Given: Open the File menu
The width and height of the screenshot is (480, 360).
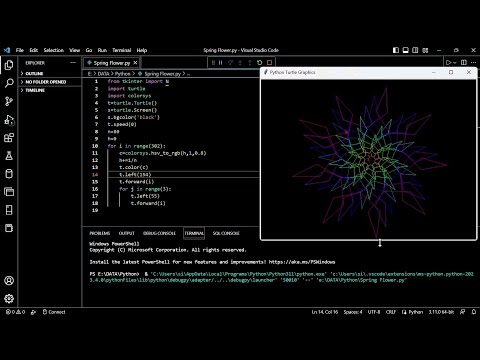Looking at the screenshot, I should coord(20,50).
